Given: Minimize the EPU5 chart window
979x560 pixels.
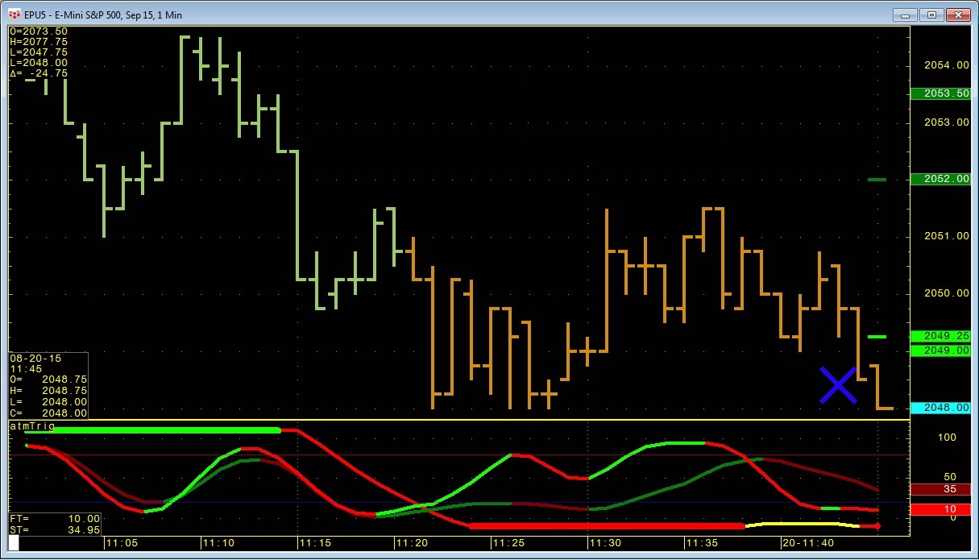Looking at the screenshot, I should point(907,14).
